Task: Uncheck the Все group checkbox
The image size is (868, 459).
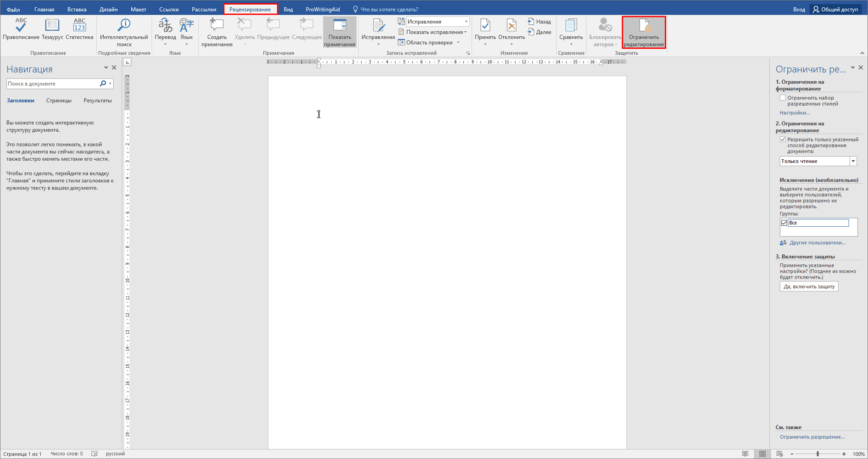Action: (x=784, y=223)
